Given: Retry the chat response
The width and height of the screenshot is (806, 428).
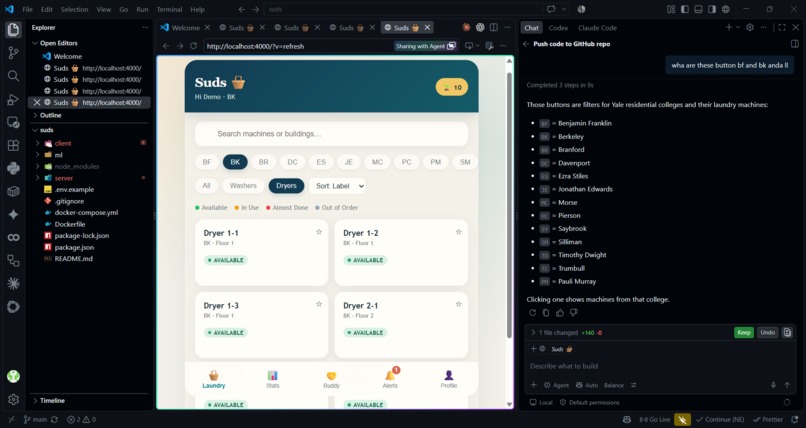Looking at the screenshot, I should (x=532, y=312).
